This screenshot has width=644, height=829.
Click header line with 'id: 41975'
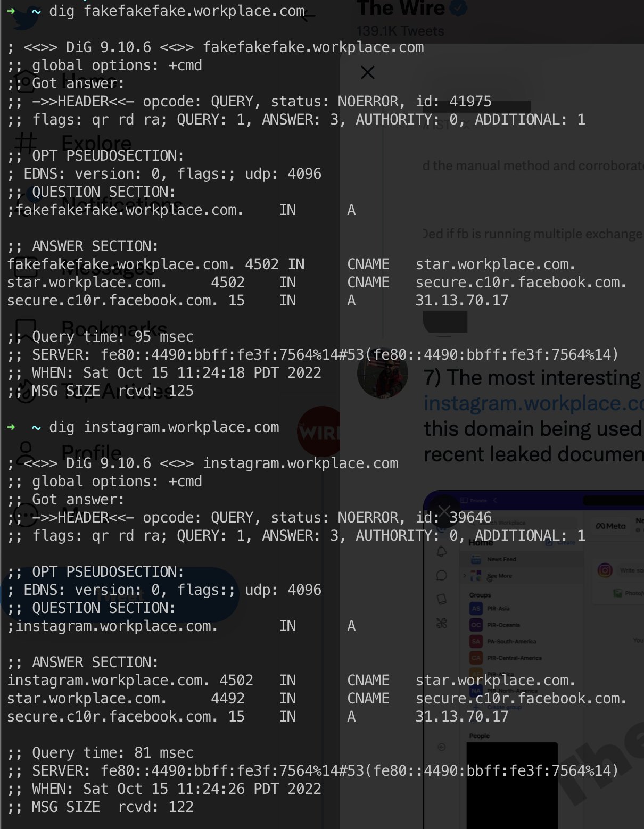(250, 101)
